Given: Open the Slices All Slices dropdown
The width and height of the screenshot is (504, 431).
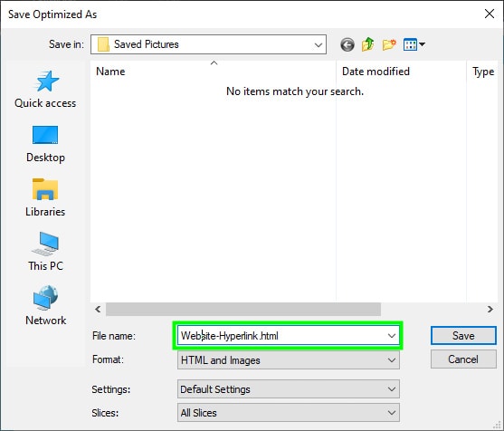Looking at the screenshot, I should [x=289, y=413].
